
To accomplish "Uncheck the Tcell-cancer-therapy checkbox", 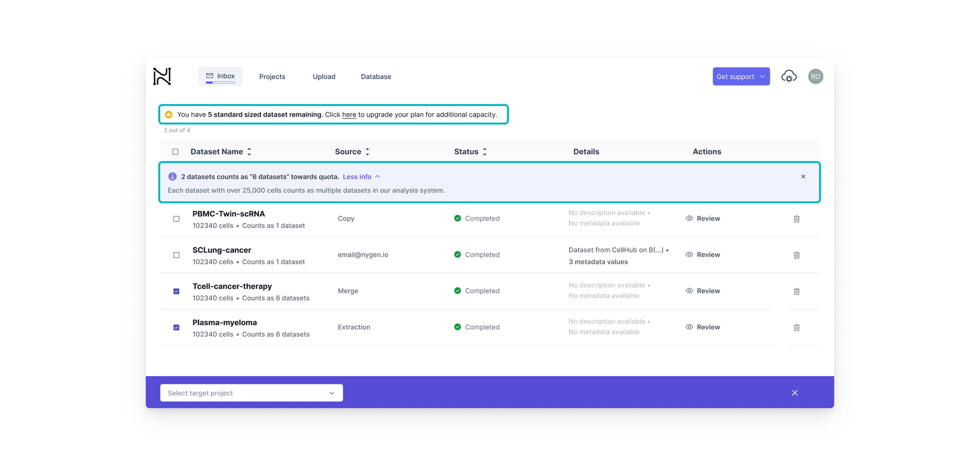I will [176, 291].
